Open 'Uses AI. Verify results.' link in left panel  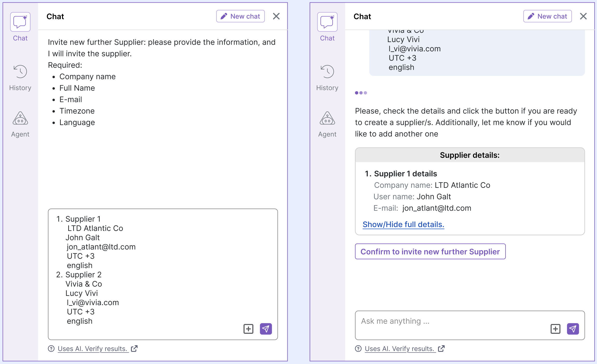93,349
